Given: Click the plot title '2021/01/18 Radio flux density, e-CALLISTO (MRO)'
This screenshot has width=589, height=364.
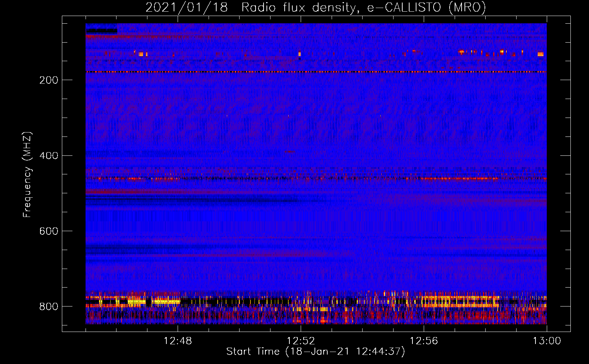Looking at the screenshot, I should [316, 7].
